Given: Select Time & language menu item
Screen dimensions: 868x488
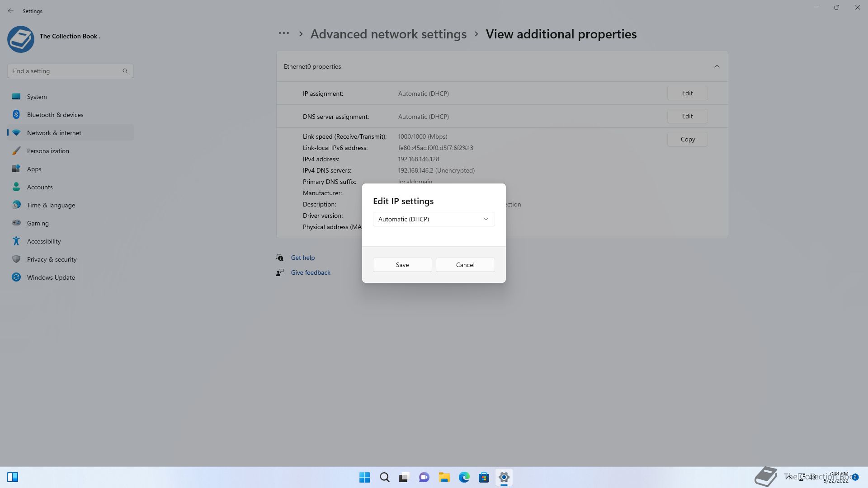Looking at the screenshot, I should point(51,205).
